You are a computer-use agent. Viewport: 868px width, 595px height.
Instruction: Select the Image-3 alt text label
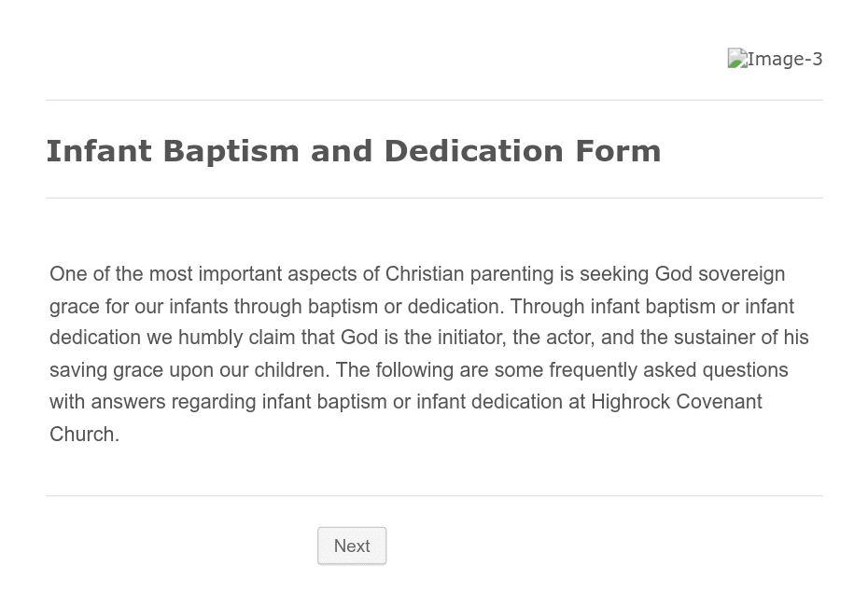click(x=785, y=59)
